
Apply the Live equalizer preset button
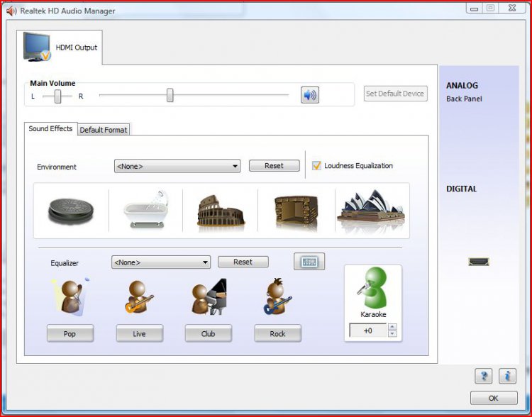[x=140, y=333]
